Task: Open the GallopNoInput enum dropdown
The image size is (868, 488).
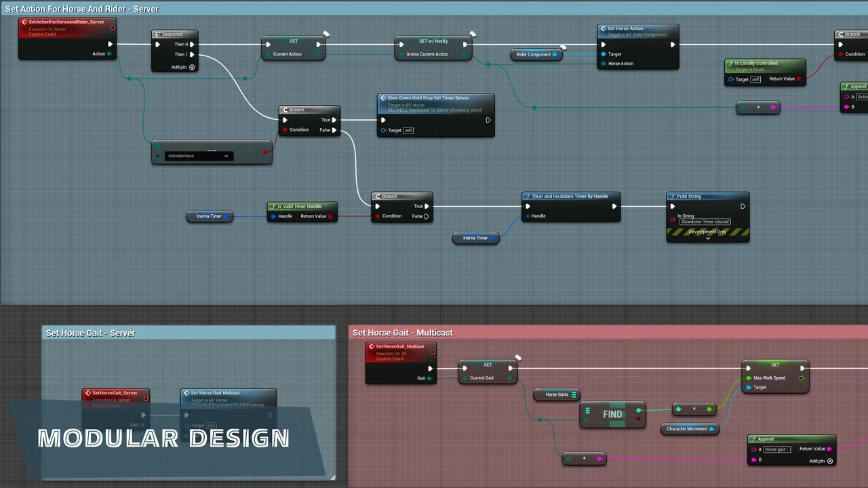Action: (199, 156)
